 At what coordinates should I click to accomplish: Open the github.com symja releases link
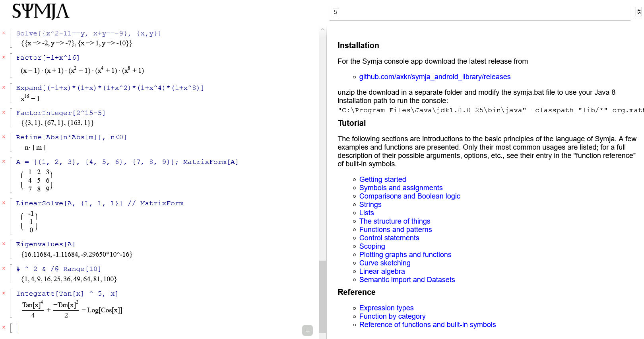[x=435, y=77]
